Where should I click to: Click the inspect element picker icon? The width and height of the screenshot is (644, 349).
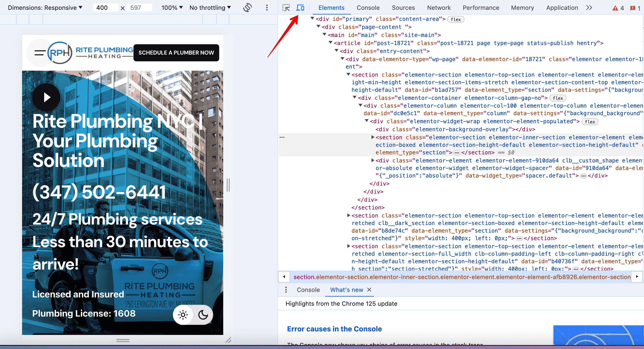point(286,7)
